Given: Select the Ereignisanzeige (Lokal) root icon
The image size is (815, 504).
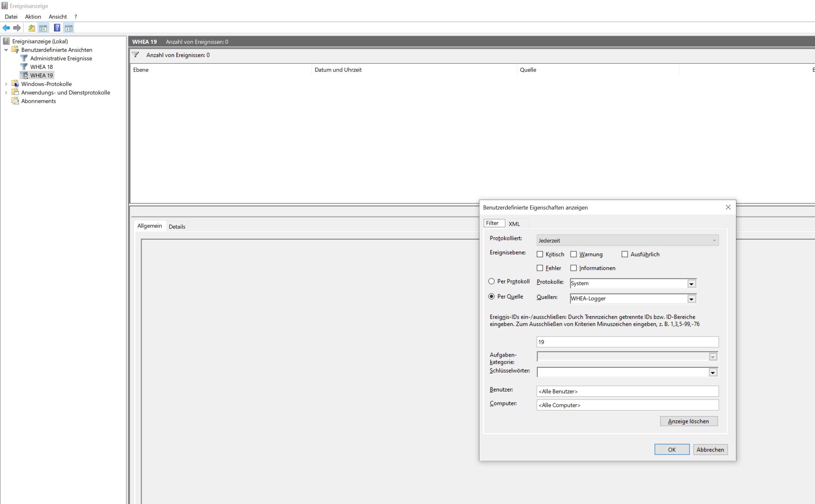Looking at the screenshot, I should (6, 41).
